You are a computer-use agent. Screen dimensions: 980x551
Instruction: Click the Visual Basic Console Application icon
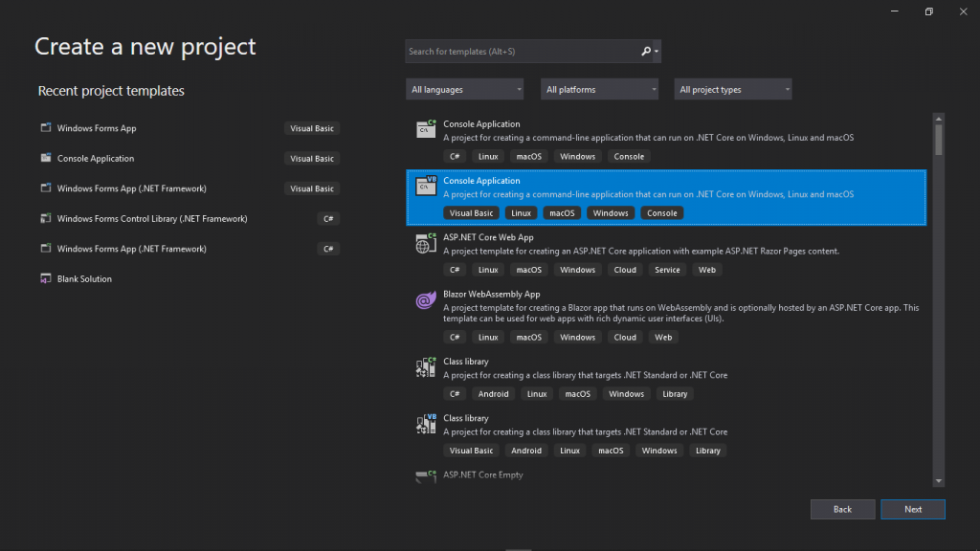click(425, 187)
